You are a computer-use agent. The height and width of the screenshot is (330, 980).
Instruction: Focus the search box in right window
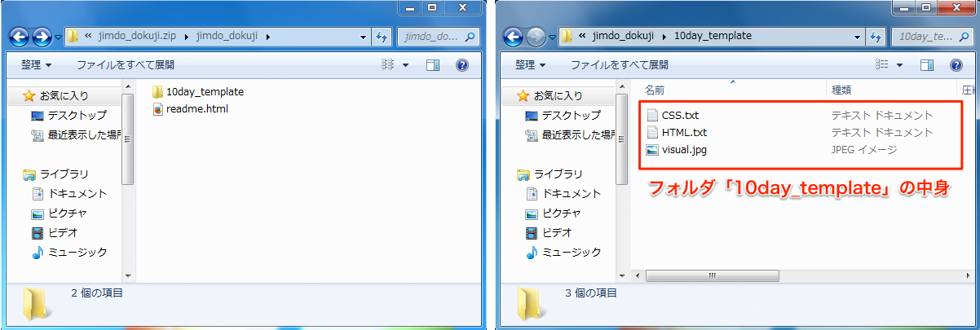(x=933, y=37)
